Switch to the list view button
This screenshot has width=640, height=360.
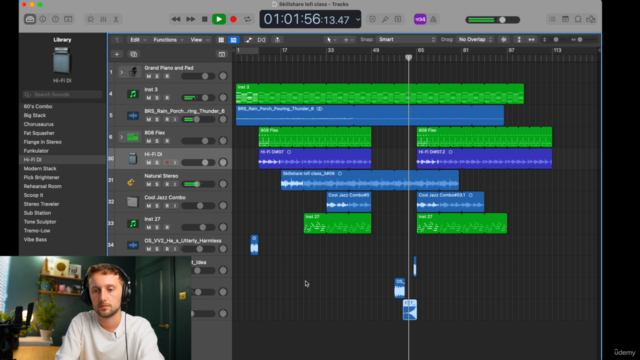(x=221, y=40)
